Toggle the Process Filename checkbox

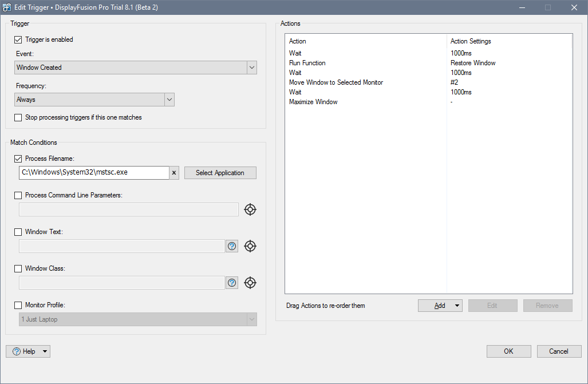point(18,159)
